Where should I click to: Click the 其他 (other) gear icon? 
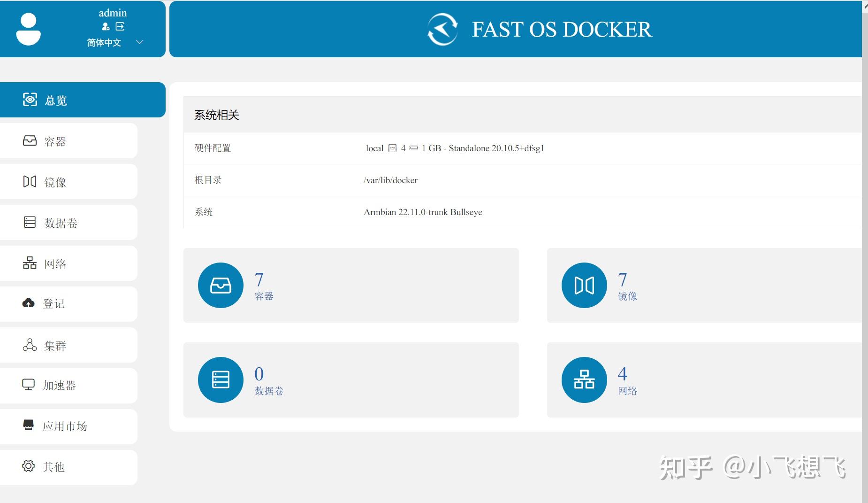[28, 466]
